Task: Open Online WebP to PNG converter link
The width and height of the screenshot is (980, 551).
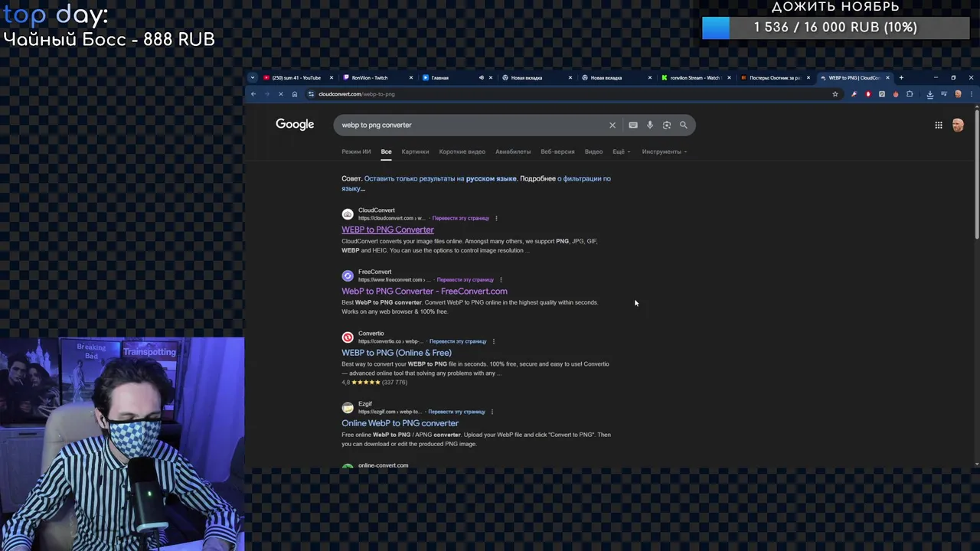Action: click(400, 423)
